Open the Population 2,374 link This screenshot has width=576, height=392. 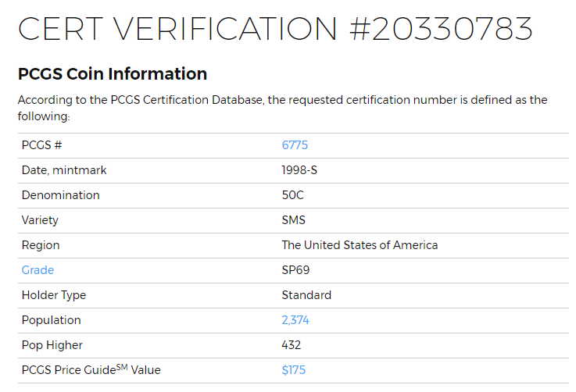point(295,320)
